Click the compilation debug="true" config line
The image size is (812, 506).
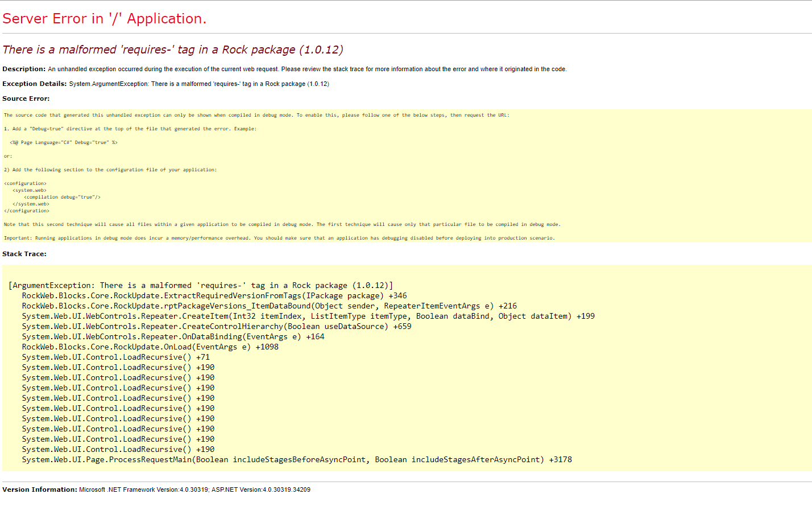[62, 197]
